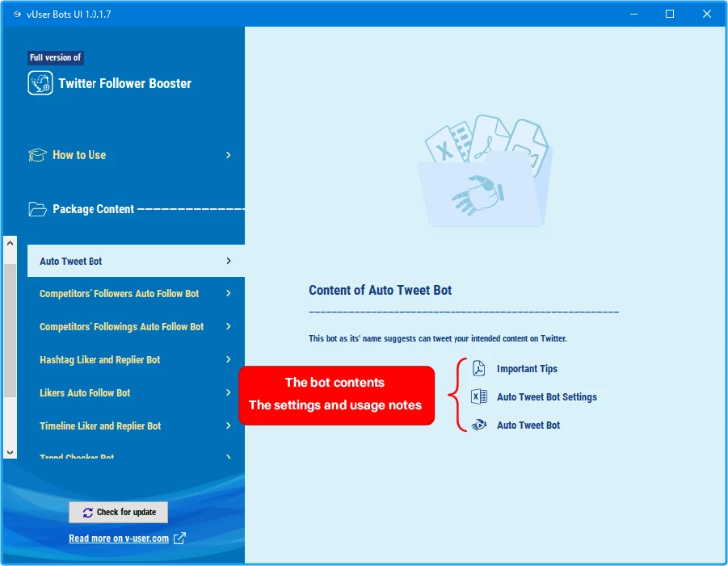
Task: Click the Twitter Follower Booster title text
Action: [x=125, y=83]
